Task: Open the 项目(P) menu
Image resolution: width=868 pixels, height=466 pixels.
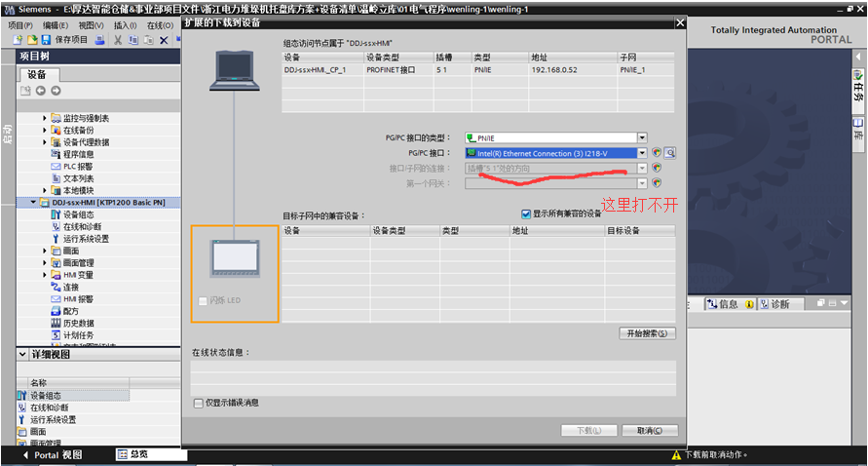Action: (19, 25)
